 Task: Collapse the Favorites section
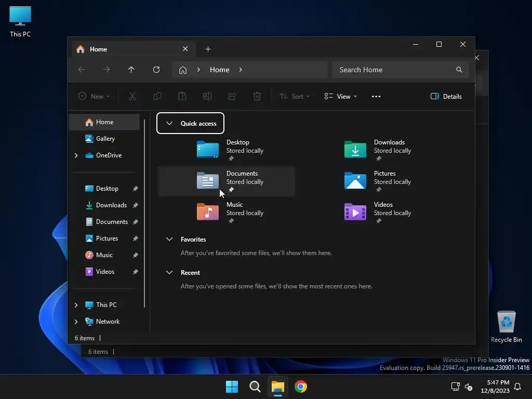tap(169, 239)
